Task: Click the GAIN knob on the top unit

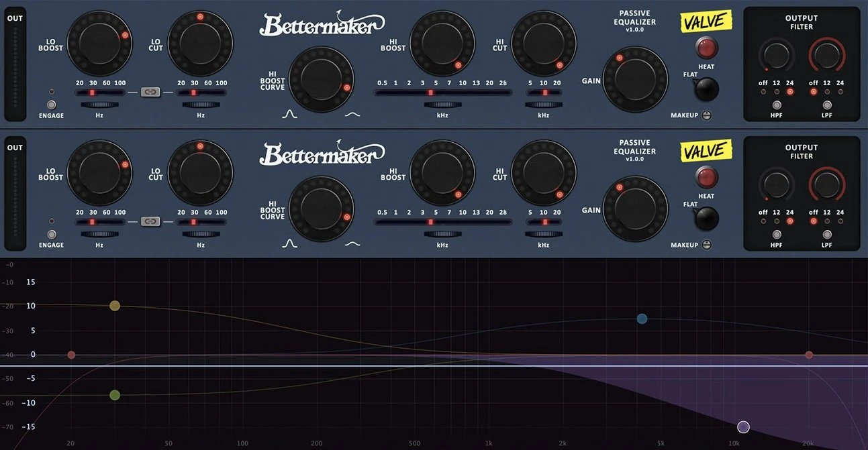Action: [x=635, y=79]
